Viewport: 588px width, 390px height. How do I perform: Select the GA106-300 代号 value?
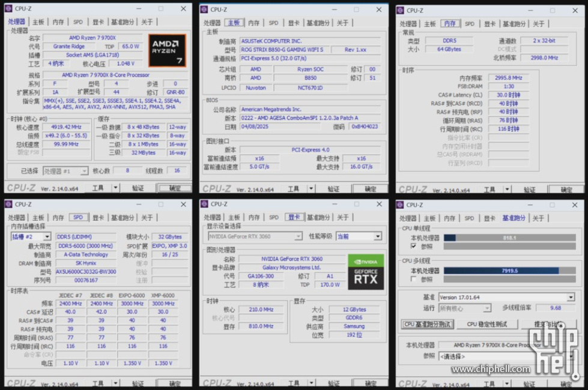[261, 276]
